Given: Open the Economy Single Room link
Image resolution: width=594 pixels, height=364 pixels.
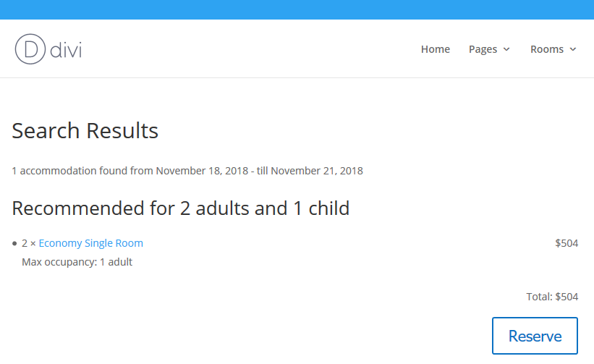Looking at the screenshot, I should [x=91, y=243].
